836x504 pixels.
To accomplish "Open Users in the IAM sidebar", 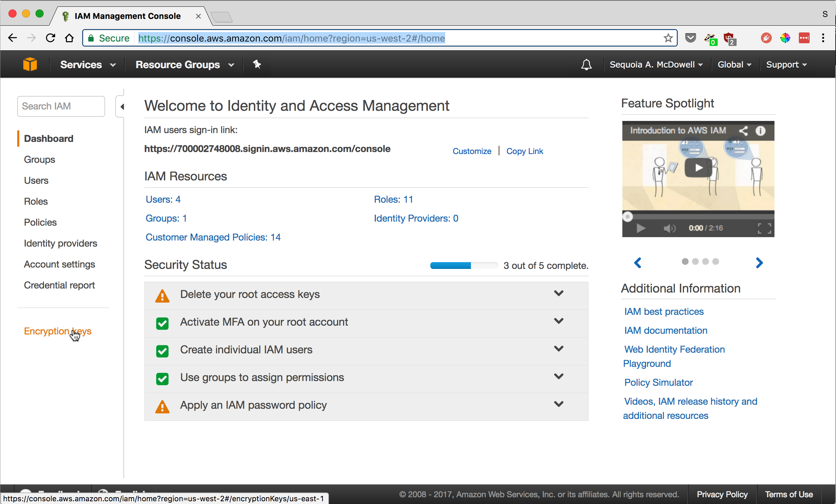I will [x=36, y=181].
